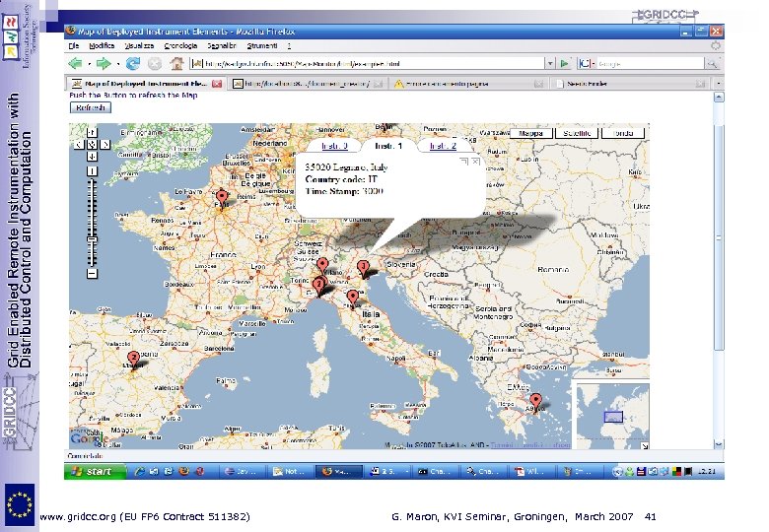
Task: Pan the map left with the arrow control
Action: click(80, 145)
